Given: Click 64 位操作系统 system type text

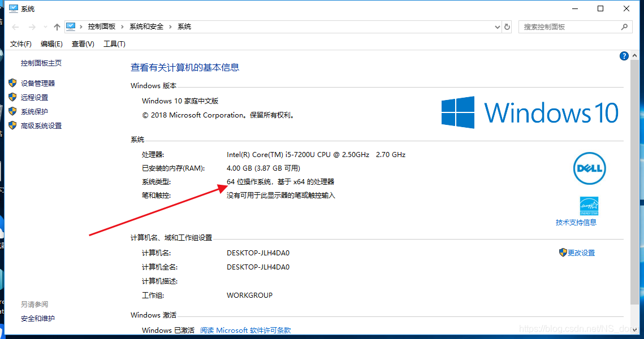Looking at the screenshot, I should [280, 182].
